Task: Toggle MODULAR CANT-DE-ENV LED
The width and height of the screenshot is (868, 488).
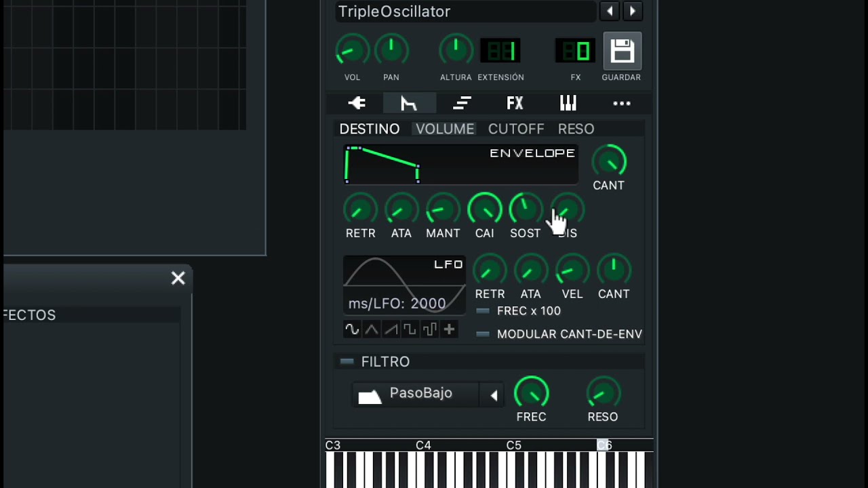Action: (x=483, y=334)
